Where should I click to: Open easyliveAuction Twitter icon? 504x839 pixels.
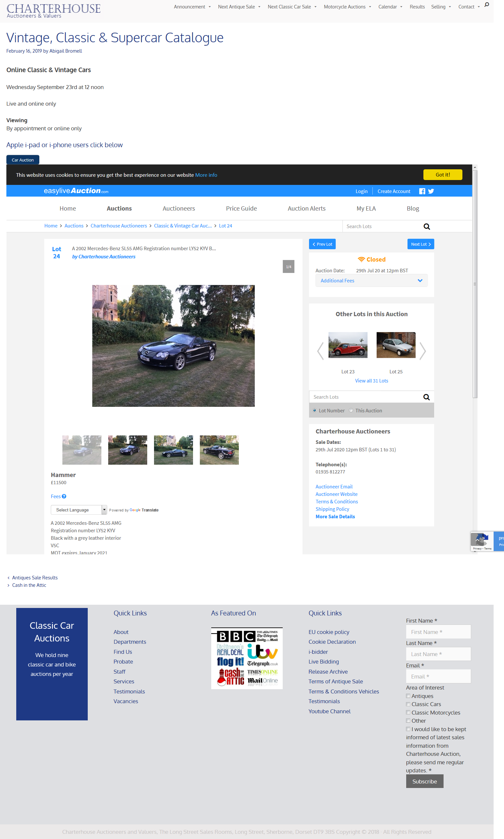click(431, 191)
